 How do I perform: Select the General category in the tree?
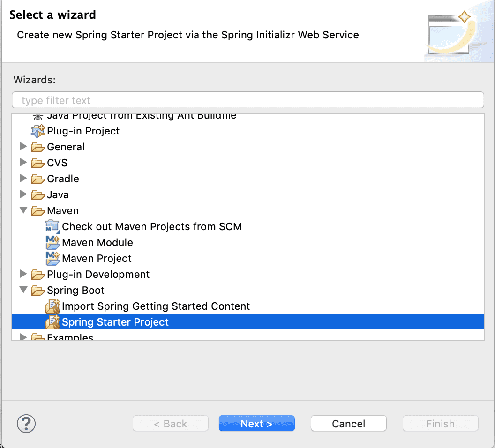(66, 147)
